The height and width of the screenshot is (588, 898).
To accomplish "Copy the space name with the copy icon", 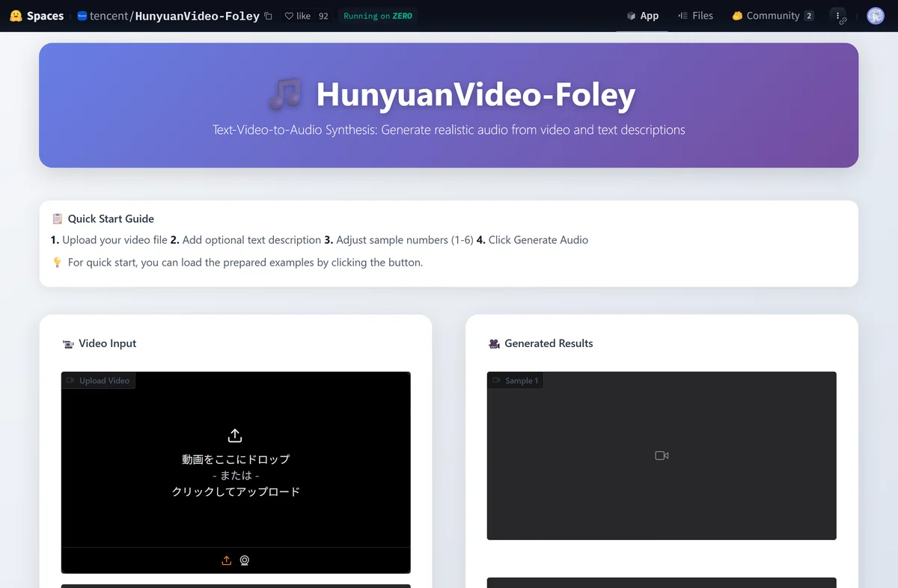I will tap(269, 16).
